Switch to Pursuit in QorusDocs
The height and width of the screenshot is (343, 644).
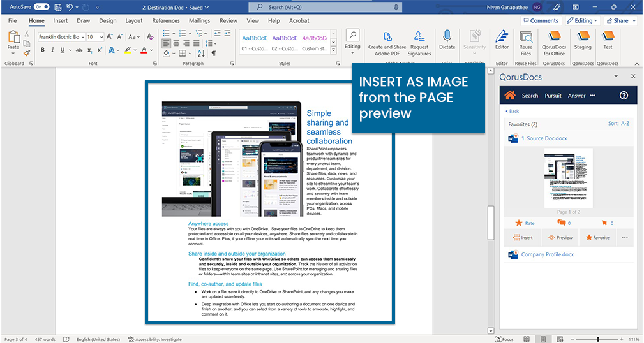tap(553, 96)
